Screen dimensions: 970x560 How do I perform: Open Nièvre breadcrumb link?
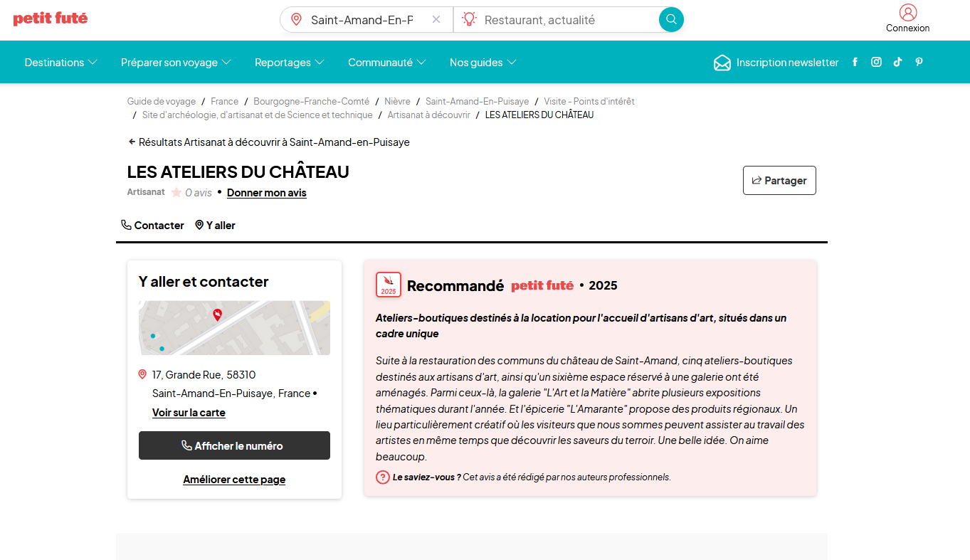coord(398,102)
